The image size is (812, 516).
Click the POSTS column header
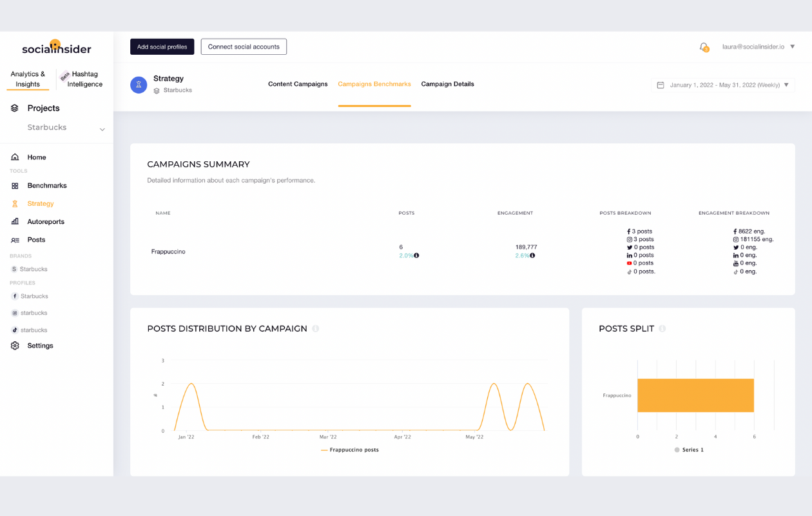(x=406, y=213)
